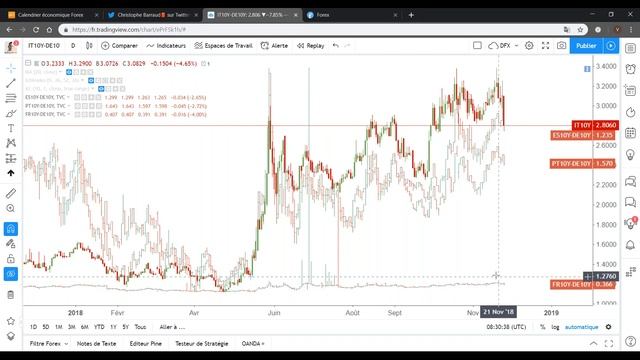Show the object tree layers icon
The width and height of the screenshot is (640, 360).
11,336
